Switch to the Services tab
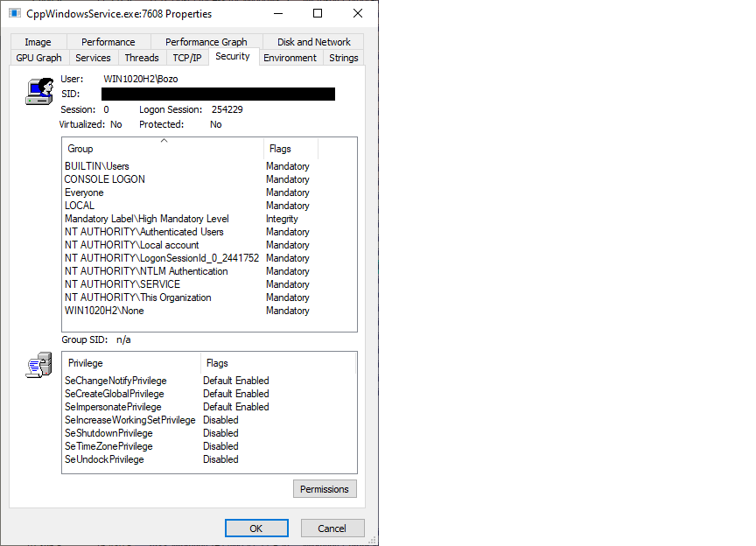The height and width of the screenshot is (546, 756). point(93,57)
